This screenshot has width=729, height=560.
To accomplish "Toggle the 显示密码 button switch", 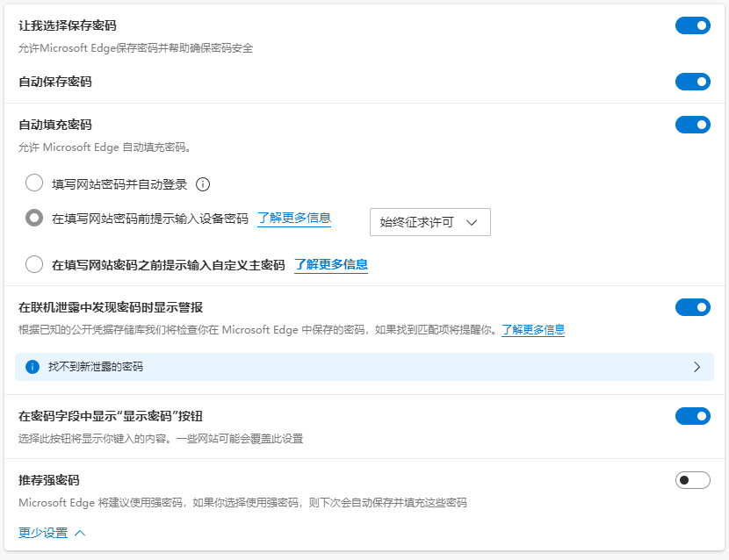I will pyautogui.click(x=692, y=416).
